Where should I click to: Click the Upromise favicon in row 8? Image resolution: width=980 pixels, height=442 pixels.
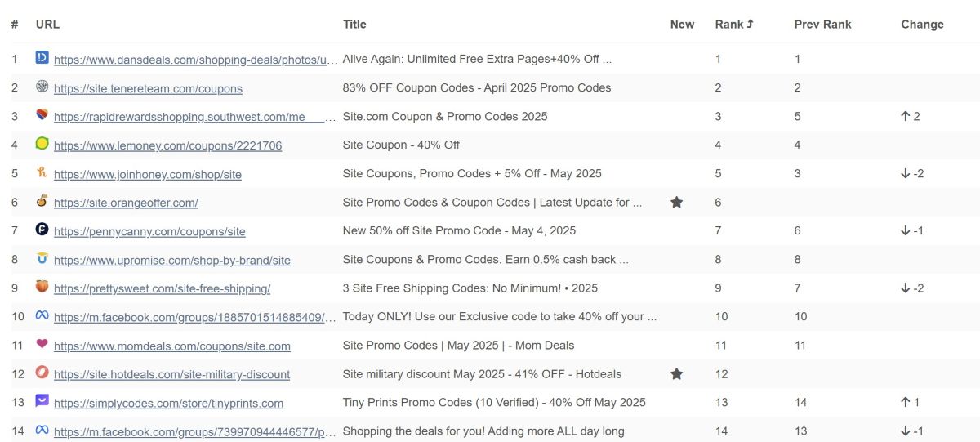coord(42,258)
